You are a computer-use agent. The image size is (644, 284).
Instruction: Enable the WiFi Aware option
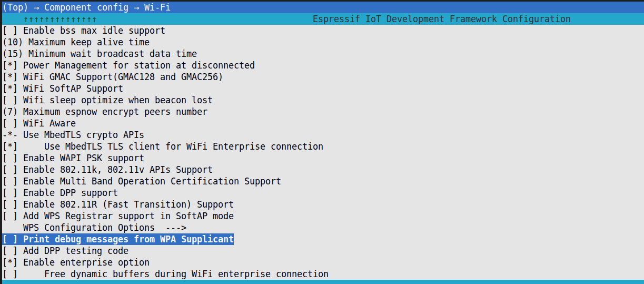click(x=10, y=123)
